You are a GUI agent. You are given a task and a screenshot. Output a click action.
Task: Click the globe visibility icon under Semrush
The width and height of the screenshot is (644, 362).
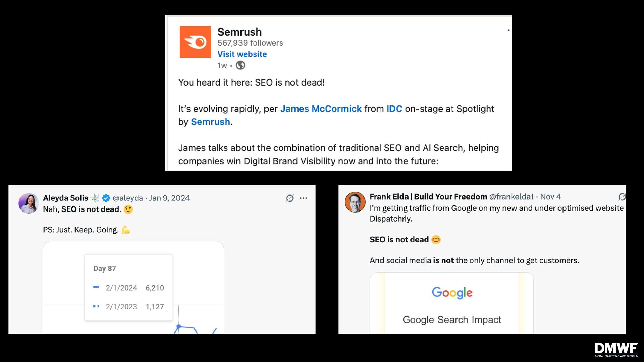[x=240, y=65]
